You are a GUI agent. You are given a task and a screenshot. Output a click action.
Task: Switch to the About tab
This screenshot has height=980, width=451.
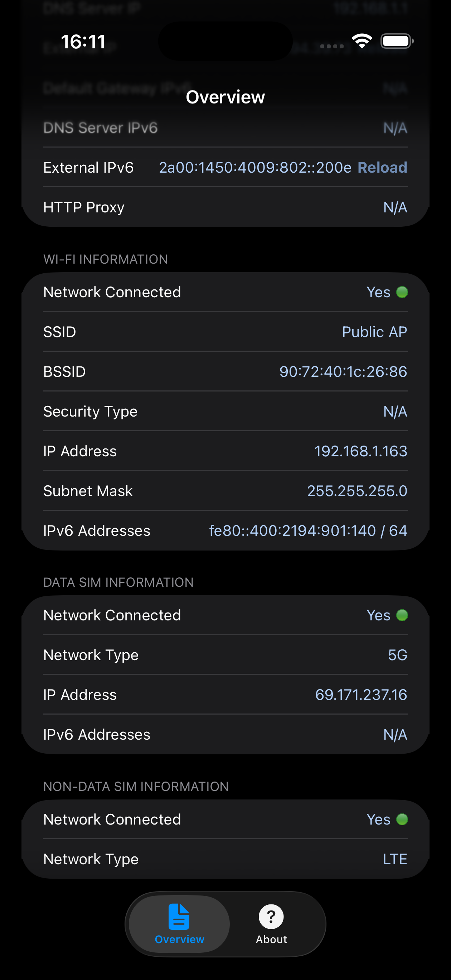click(271, 925)
